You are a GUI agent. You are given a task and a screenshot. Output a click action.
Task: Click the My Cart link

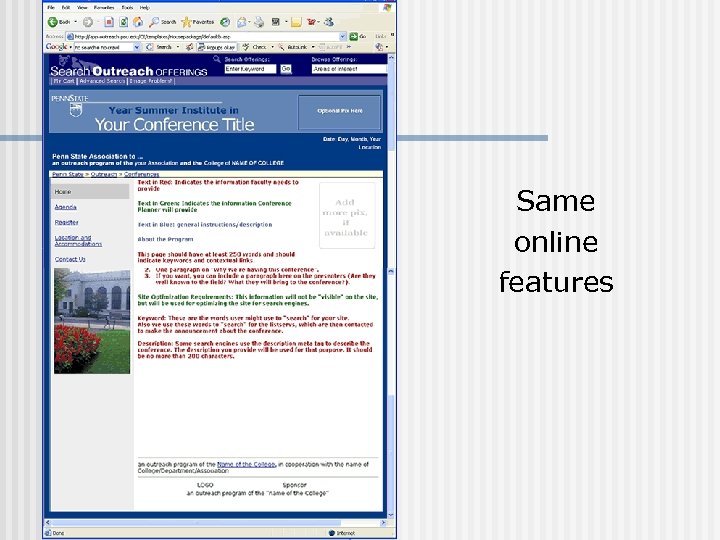(x=64, y=81)
